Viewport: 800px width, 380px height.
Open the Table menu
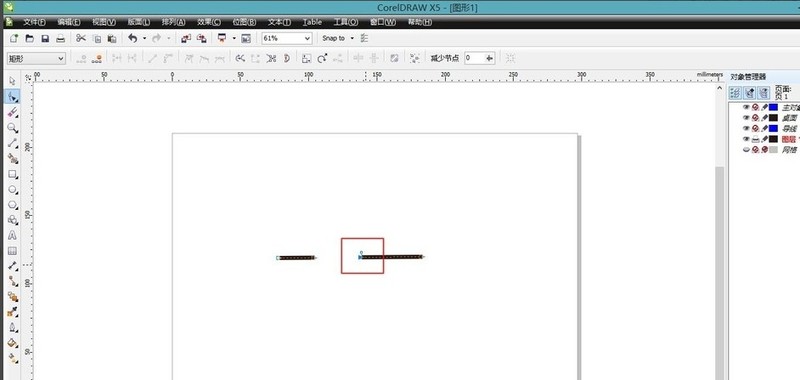[312, 22]
